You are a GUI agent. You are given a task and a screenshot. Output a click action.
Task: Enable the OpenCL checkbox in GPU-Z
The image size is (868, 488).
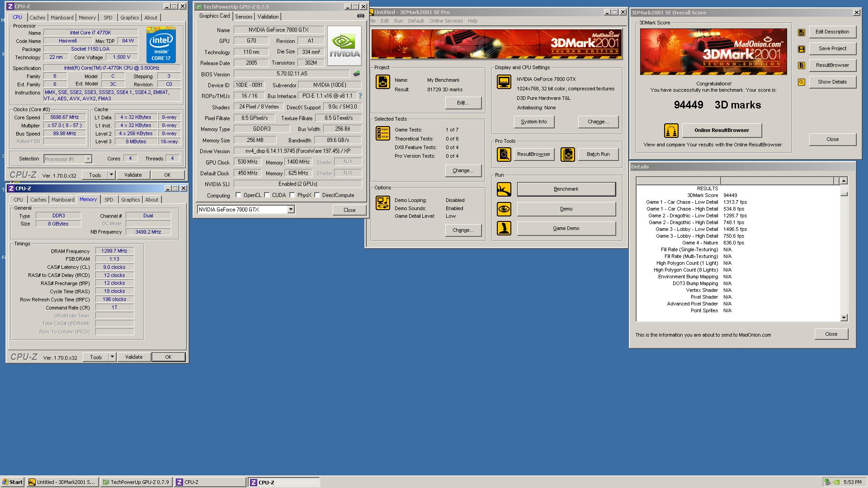click(x=238, y=195)
